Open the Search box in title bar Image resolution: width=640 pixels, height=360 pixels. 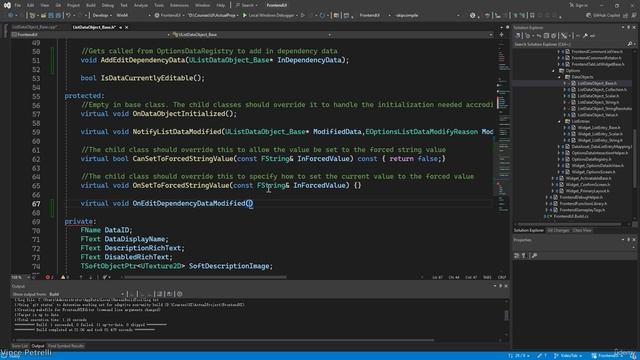click(x=246, y=5)
